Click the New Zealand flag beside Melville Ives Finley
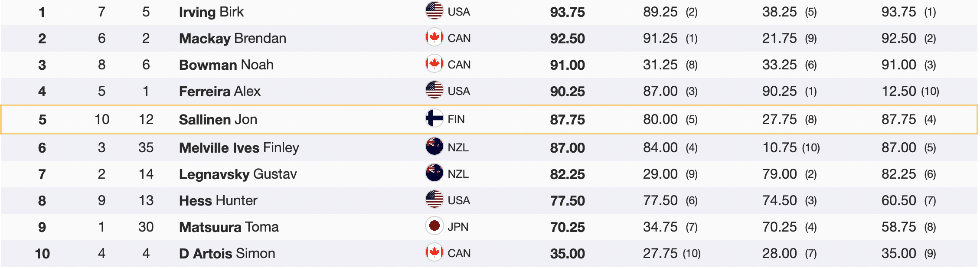Viewport: 980px width, 268px height. (434, 147)
